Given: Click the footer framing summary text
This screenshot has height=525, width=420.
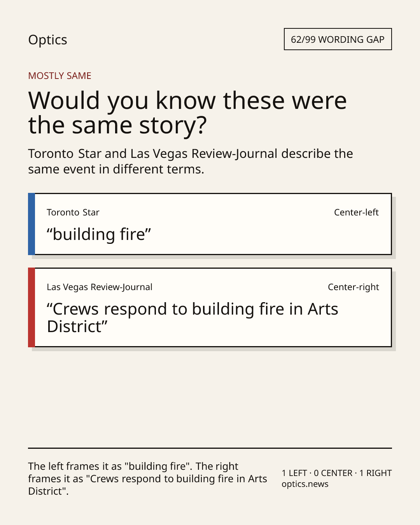Looking at the screenshot, I should pyautogui.click(x=148, y=479).
